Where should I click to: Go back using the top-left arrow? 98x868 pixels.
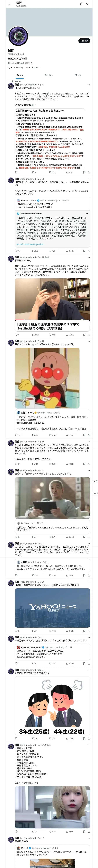9,4
